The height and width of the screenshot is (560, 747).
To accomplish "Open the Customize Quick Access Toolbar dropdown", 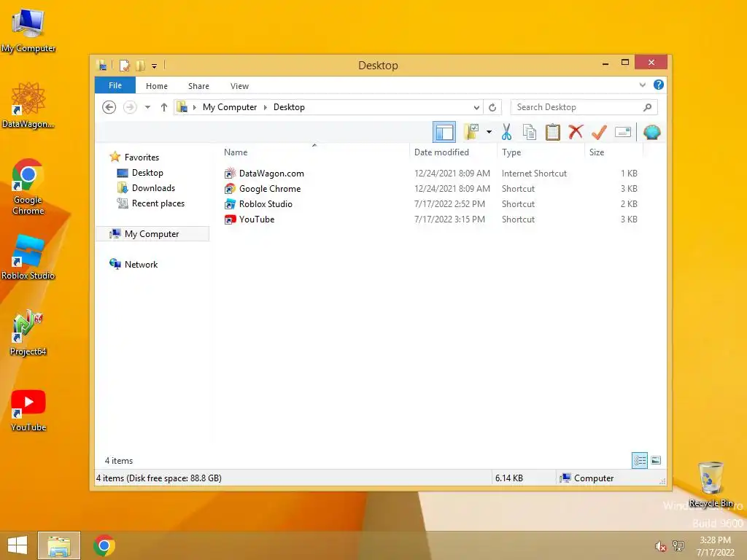I will pyautogui.click(x=155, y=66).
